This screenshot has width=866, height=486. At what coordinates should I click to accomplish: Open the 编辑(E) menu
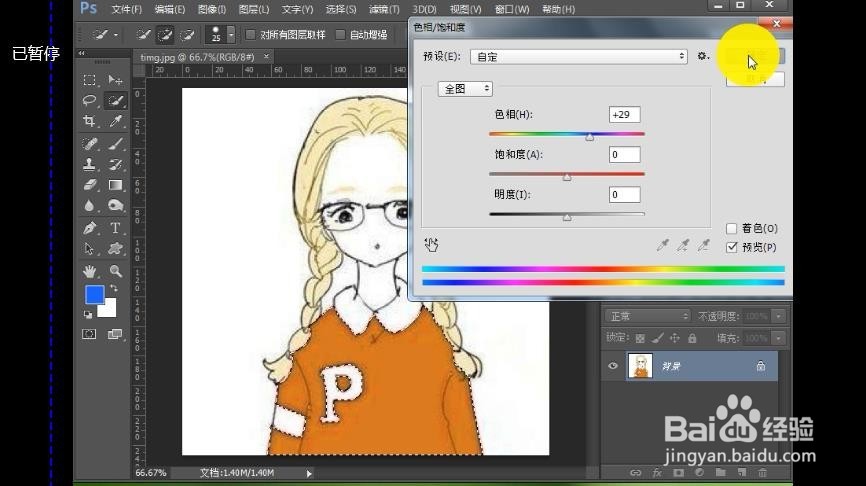tap(170, 9)
